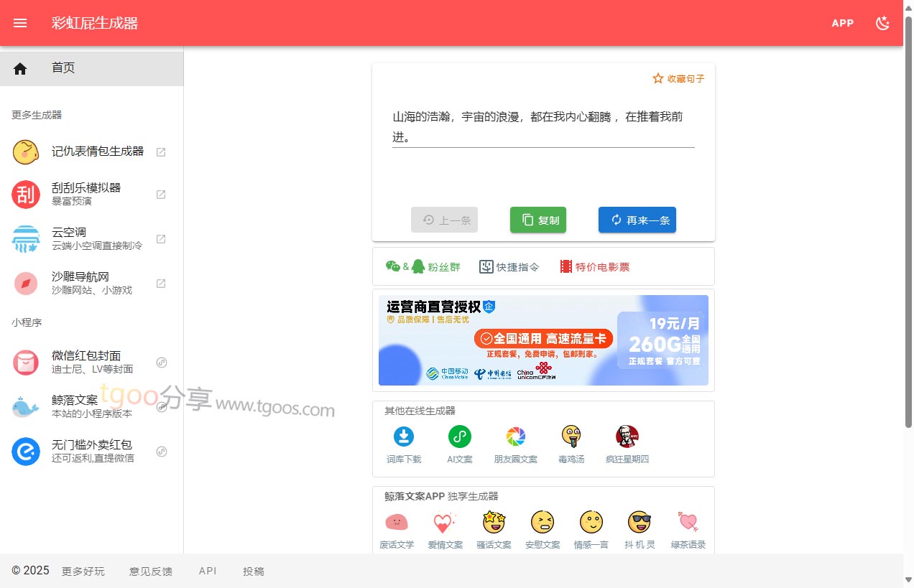The width and height of the screenshot is (914, 588).
Task: Click the APP button in header
Action: click(x=842, y=23)
